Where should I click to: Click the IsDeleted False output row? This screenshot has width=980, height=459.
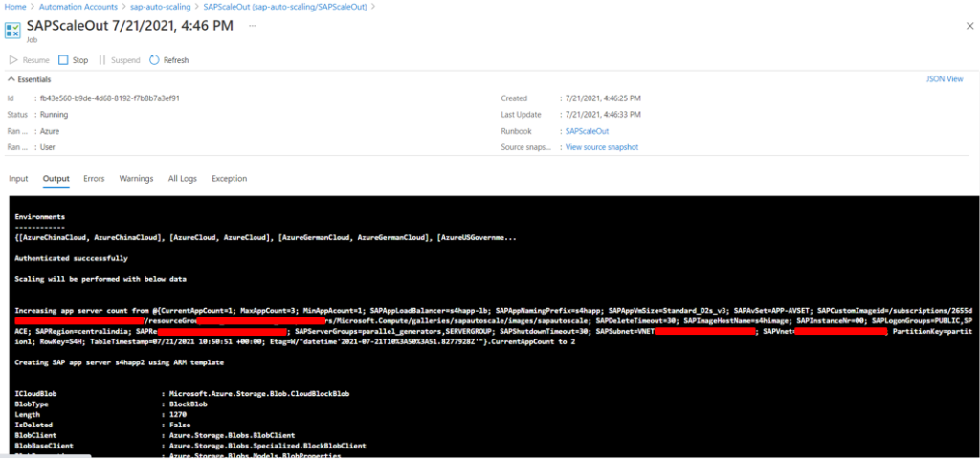tap(102, 425)
